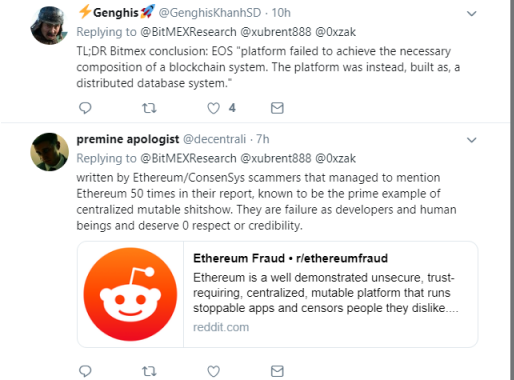Visit the @GenghisKhanhSD handle
This screenshot has width=514, height=380.
(210, 13)
